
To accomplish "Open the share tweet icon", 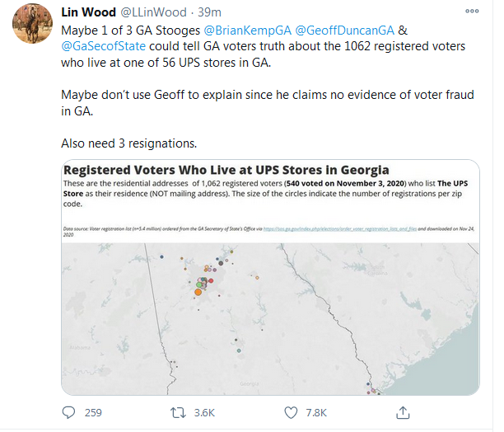I will [x=403, y=412].
